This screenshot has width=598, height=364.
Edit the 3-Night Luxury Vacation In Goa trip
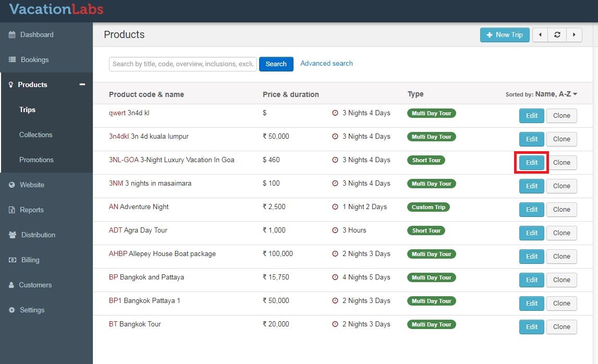(532, 163)
